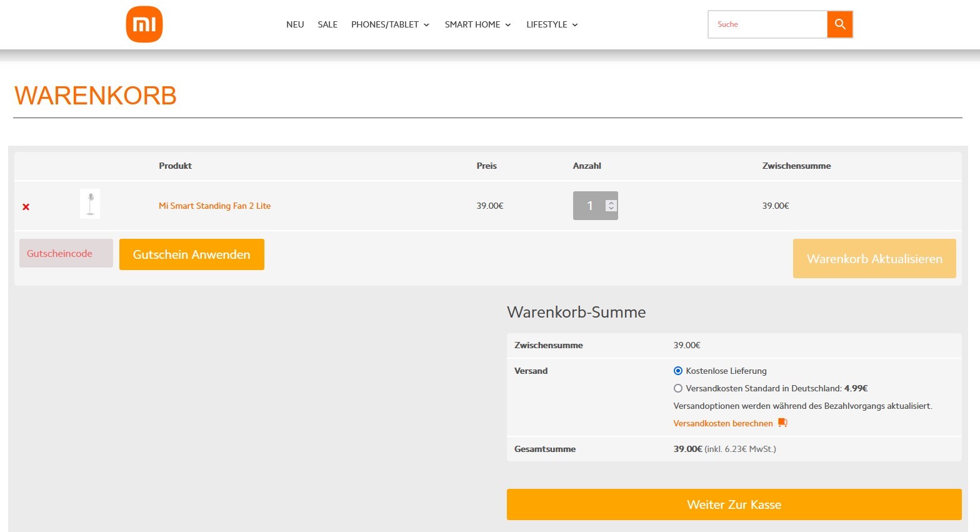Screen dimensions: 980x532
Task: Open the SALE menu item
Action: (327, 24)
